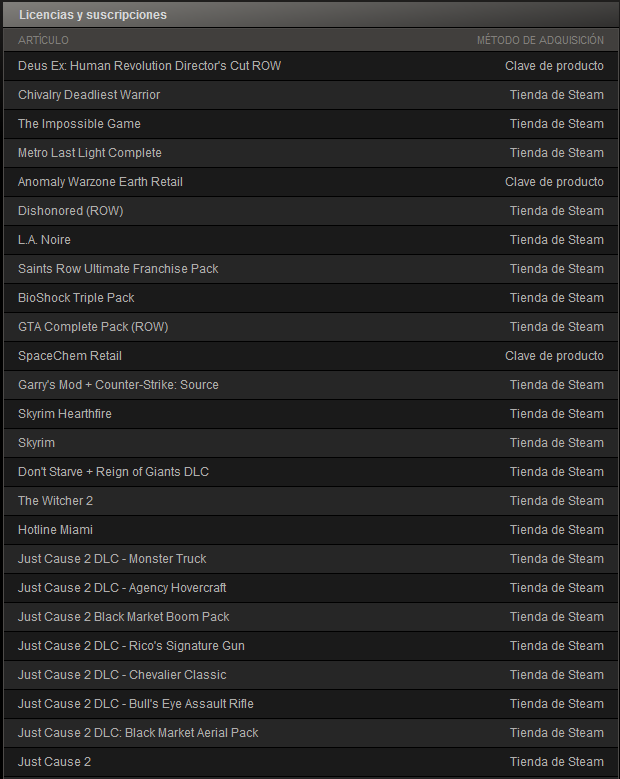Select the BioShock Triple Pack row
The height and width of the screenshot is (779, 620).
pyautogui.click(x=310, y=298)
